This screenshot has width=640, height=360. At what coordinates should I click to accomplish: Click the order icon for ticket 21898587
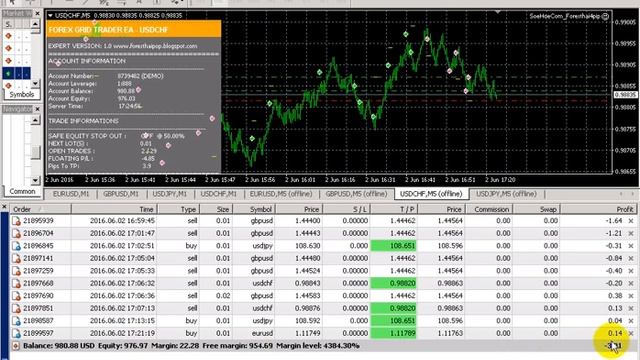tap(16, 321)
